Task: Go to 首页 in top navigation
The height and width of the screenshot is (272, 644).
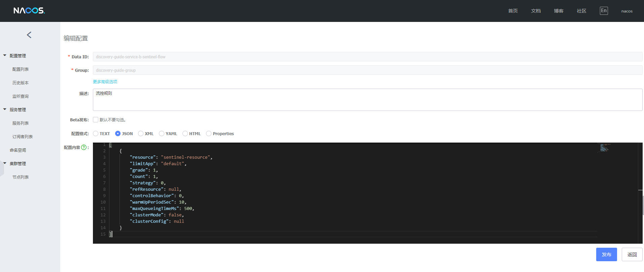Action: tap(513, 11)
